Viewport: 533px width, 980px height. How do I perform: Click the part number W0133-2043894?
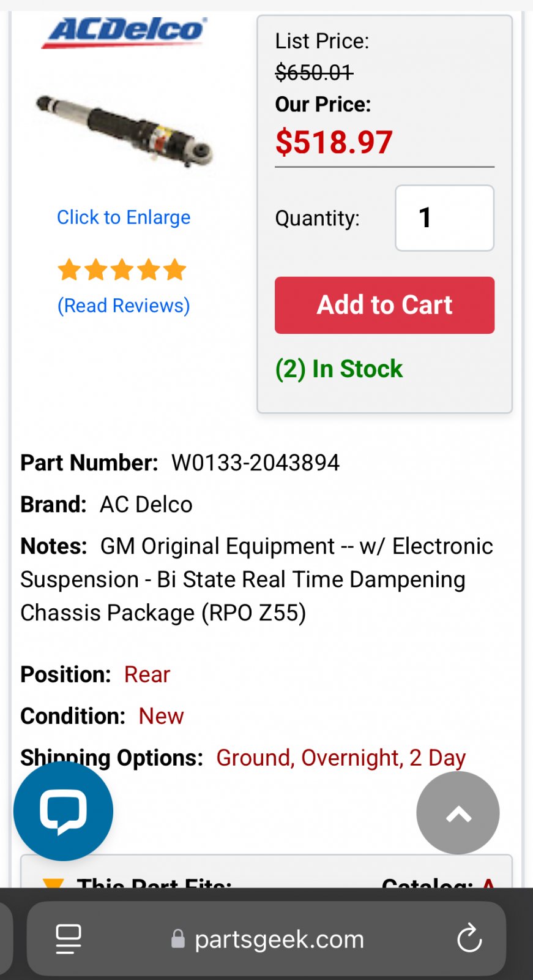tap(255, 462)
